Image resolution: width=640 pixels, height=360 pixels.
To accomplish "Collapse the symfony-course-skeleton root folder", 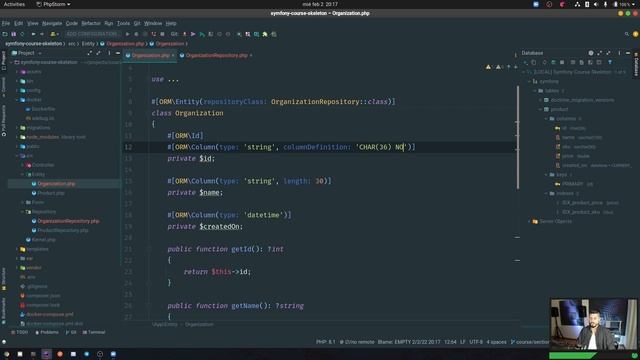I will (x=11, y=62).
